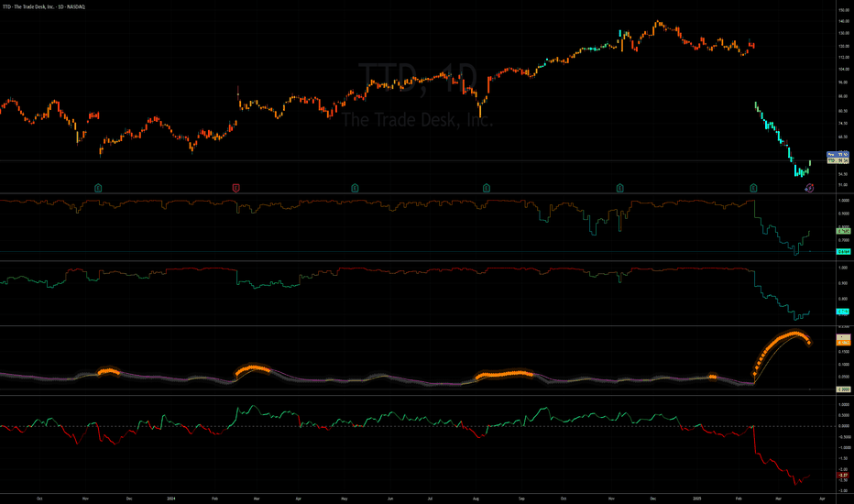Click the 54.50 price axis label
The image size is (854, 504).
[x=844, y=174]
